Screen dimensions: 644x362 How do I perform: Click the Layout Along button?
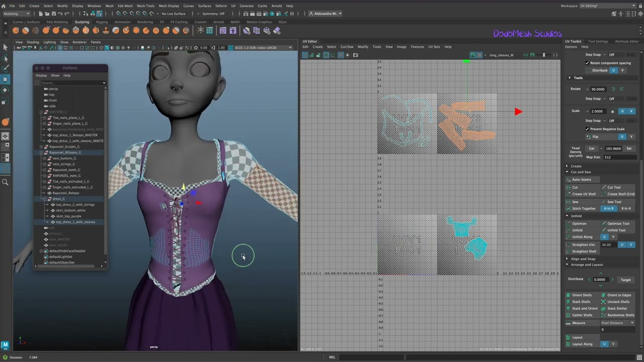(582, 344)
